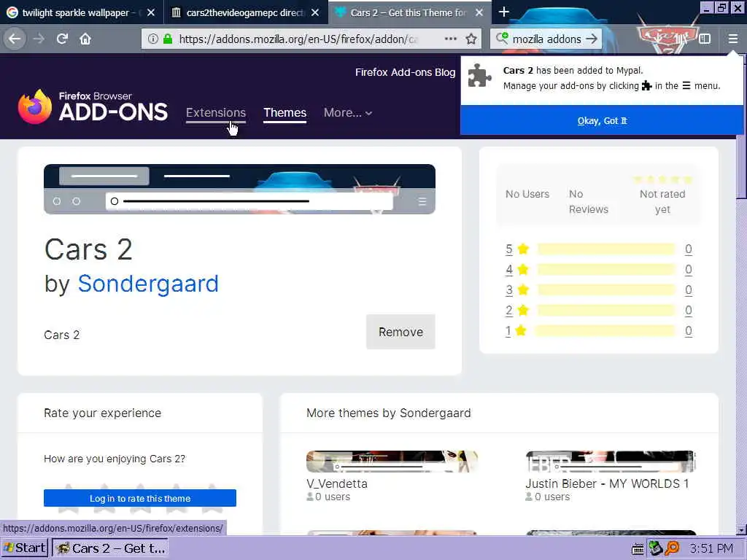Bookmark this page with the star
The height and width of the screenshot is (560, 747).
[x=471, y=39]
